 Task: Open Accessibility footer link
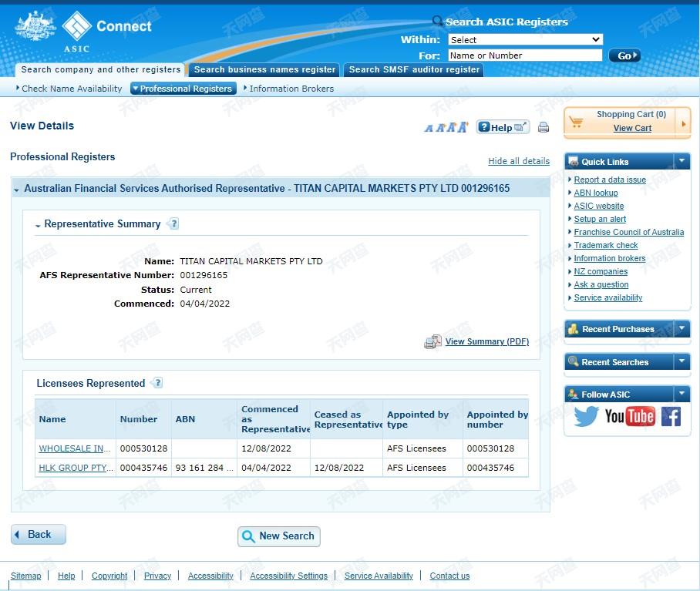(210, 576)
